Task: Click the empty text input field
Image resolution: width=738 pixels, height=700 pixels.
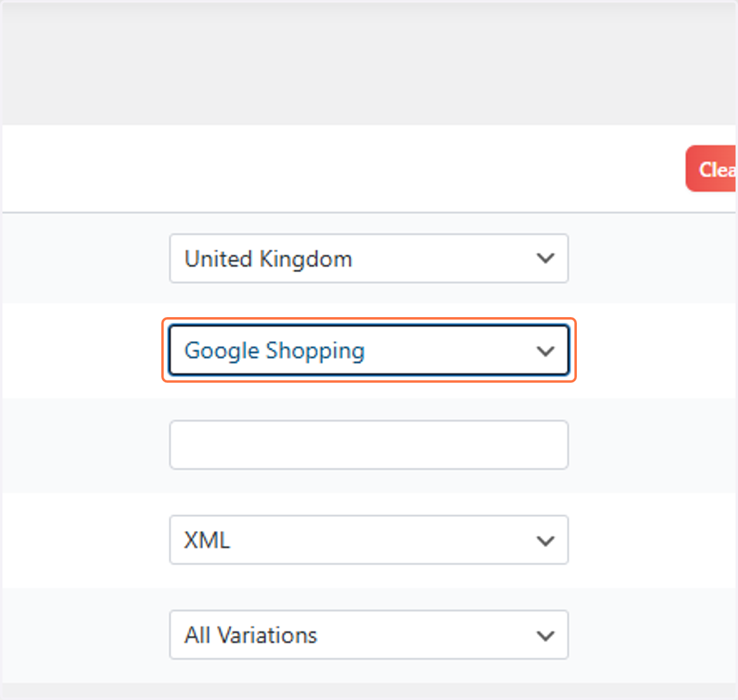Action: pyautogui.click(x=369, y=445)
